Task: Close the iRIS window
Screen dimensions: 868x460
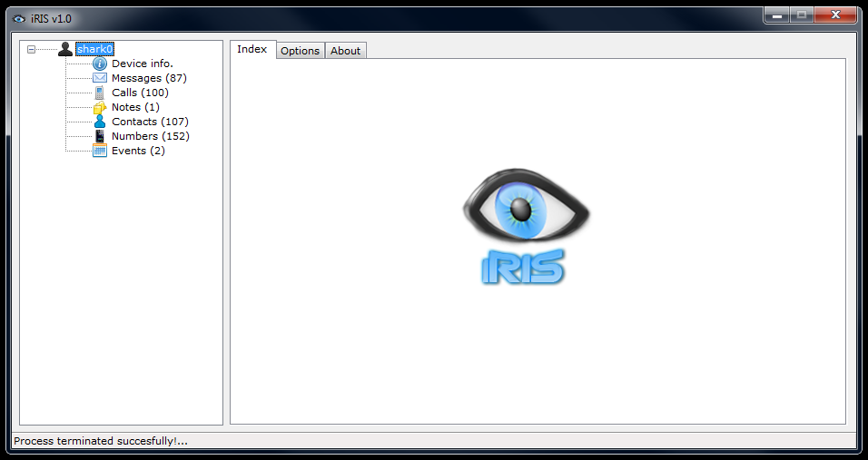Action: click(x=835, y=15)
